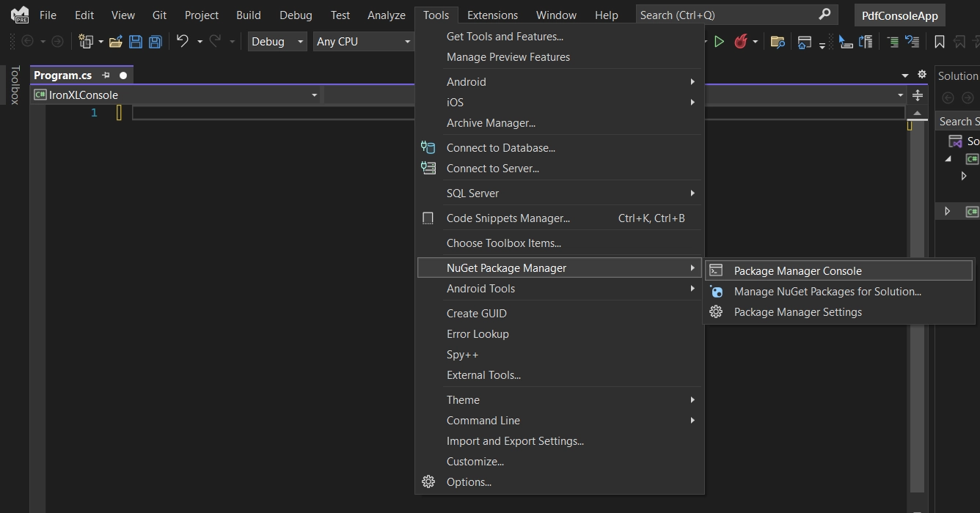Viewport: 980px width, 513px height.
Task: Click the Find in Files folder icon
Action: [778, 42]
